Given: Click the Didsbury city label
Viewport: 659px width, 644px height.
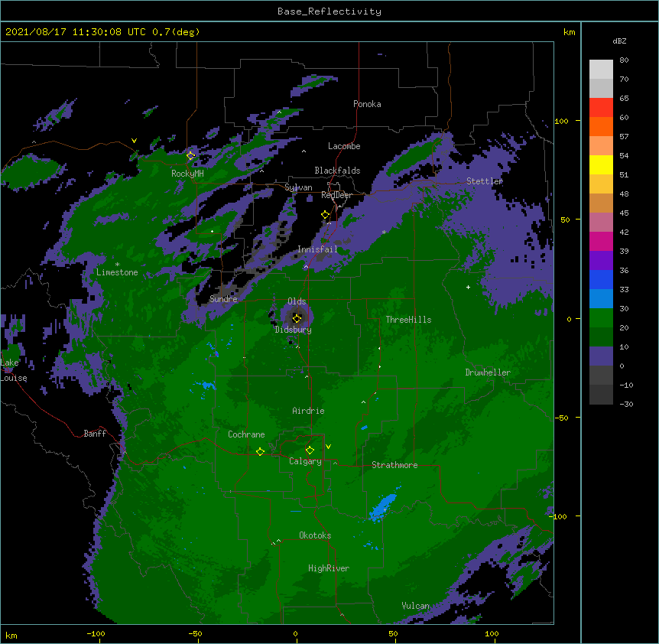Looking at the screenshot, I should point(293,330).
